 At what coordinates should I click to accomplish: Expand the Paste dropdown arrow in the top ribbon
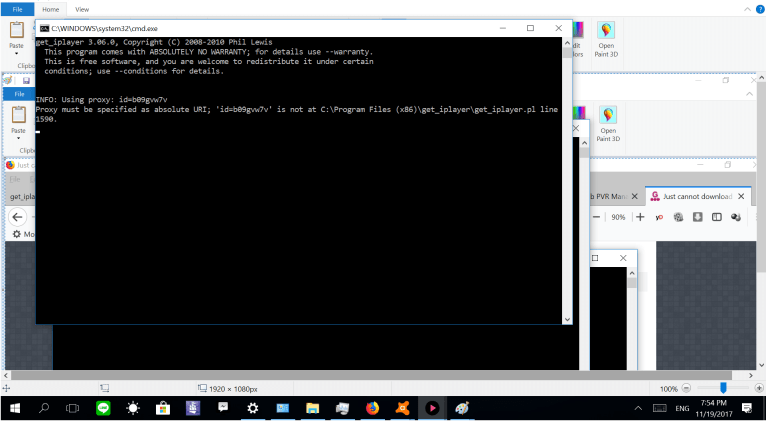[17, 54]
